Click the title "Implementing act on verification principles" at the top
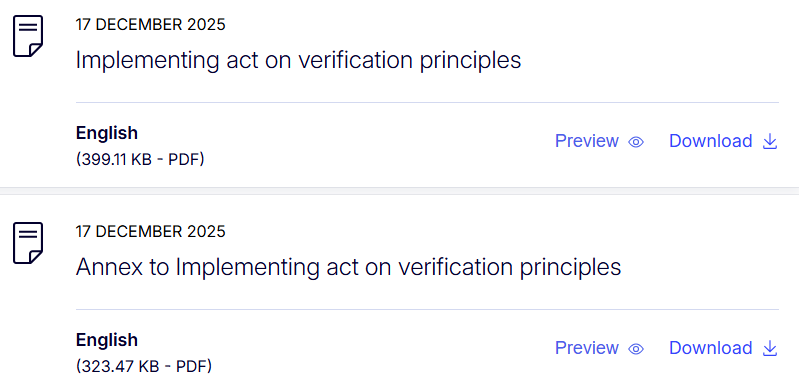Screen dimensions: 799x390 click(x=298, y=60)
